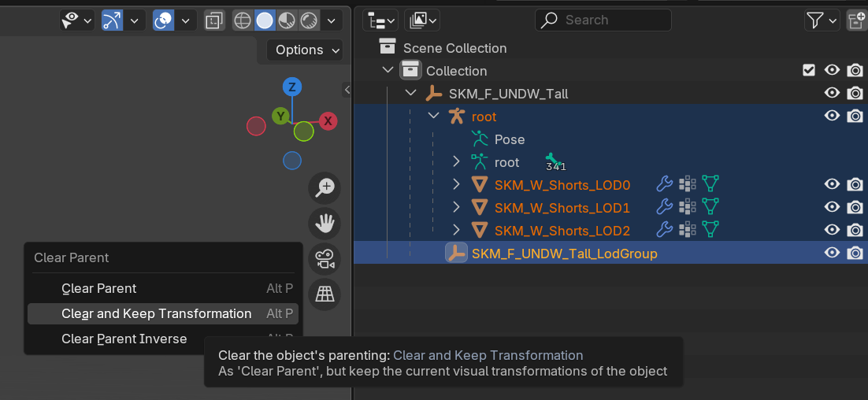Toggle camera view with the camera icon

coord(325,259)
